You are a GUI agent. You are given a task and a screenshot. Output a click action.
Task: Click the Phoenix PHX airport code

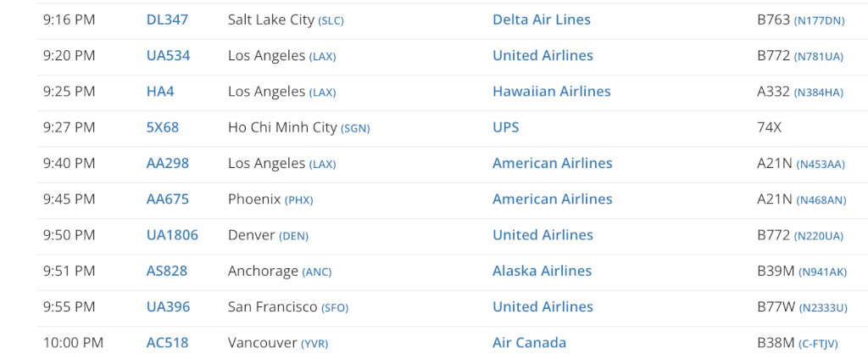[x=299, y=200]
